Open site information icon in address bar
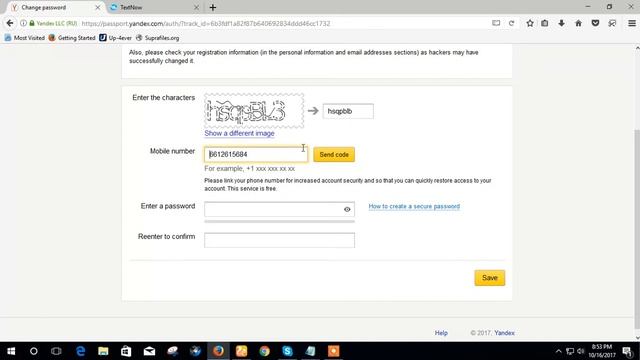640x360 pixels. point(24,23)
